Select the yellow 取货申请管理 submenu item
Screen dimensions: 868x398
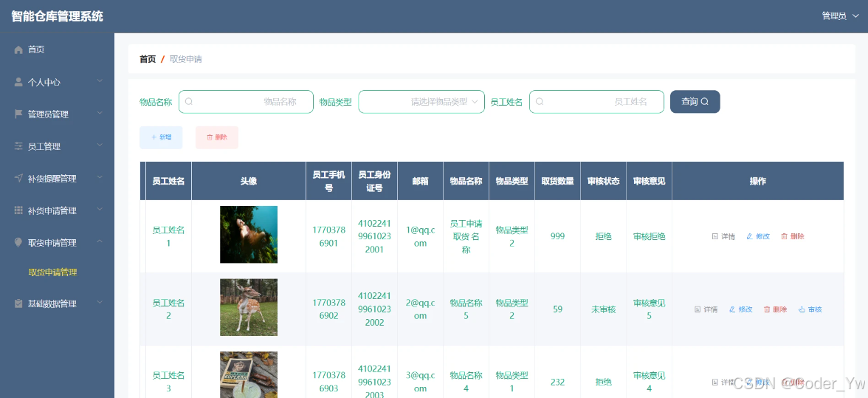(x=52, y=272)
